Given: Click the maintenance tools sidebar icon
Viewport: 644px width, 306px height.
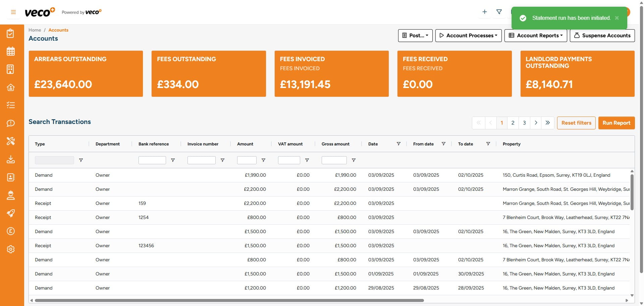Looking at the screenshot, I should pyautogui.click(x=11, y=141).
